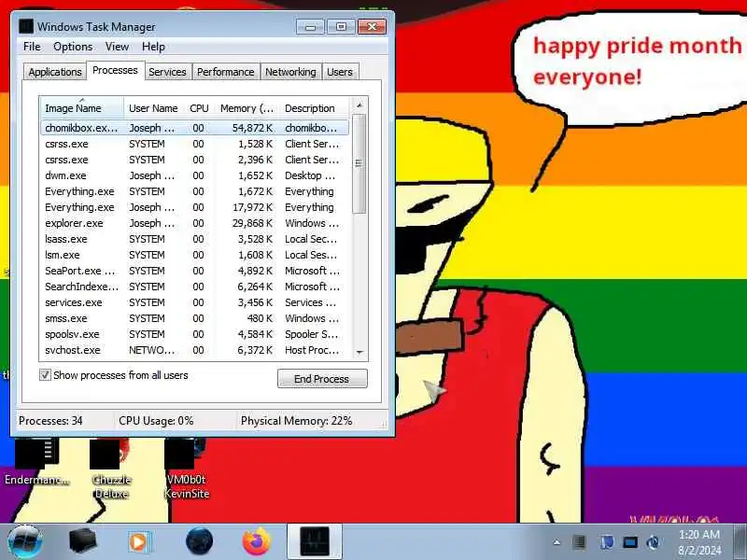Screen dimensions: 747x560
Task: Switch to the Performance tab
Action: click(x=226, y=72)
